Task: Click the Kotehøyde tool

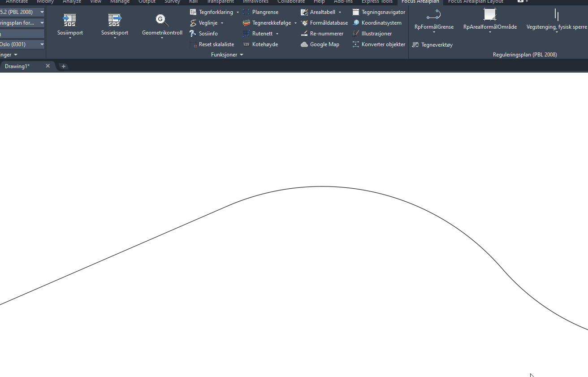Action: (261, 44)
